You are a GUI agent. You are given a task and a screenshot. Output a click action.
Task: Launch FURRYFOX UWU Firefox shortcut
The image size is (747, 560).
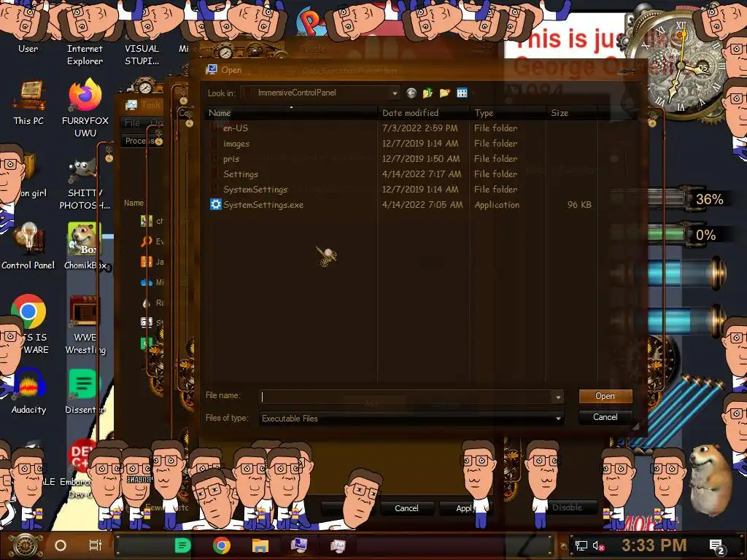point(85,109)
